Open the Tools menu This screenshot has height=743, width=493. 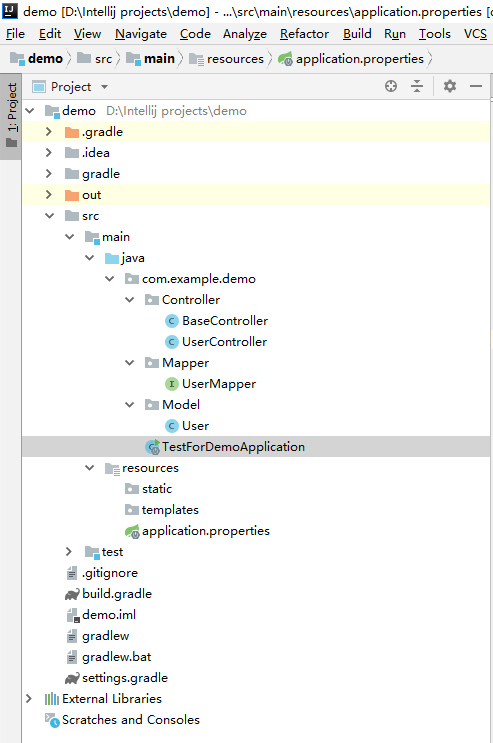[x=435, y=34]
